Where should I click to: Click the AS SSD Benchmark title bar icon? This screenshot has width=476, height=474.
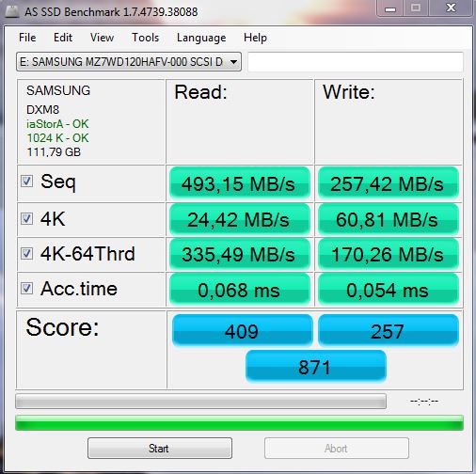click(12, 11)
